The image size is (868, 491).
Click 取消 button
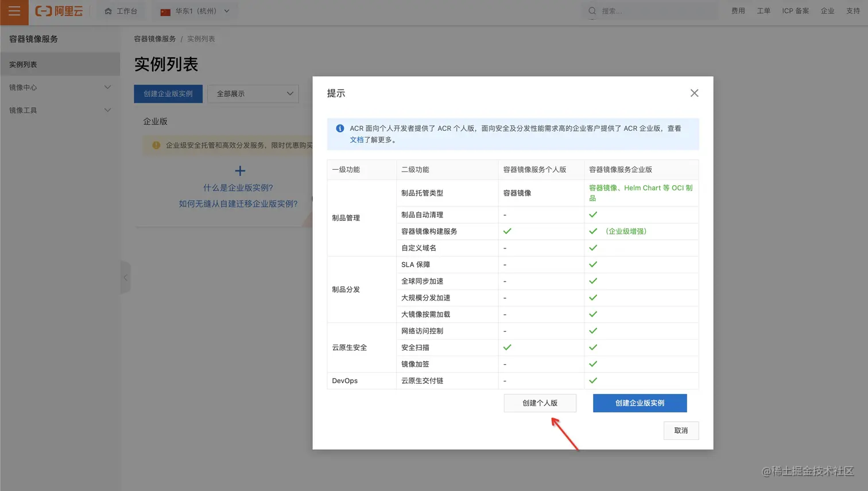(681, 430)
